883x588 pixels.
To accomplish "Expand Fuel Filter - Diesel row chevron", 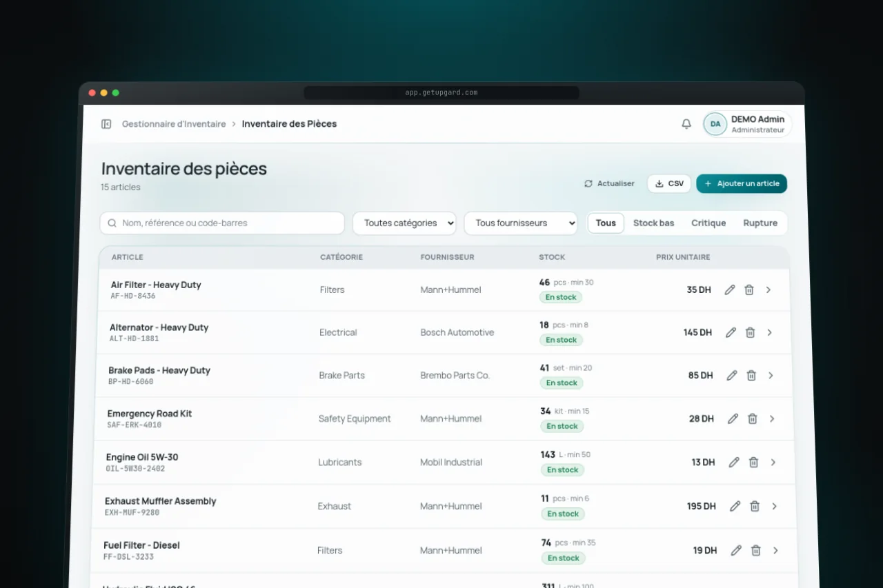I will pos(776,550).
